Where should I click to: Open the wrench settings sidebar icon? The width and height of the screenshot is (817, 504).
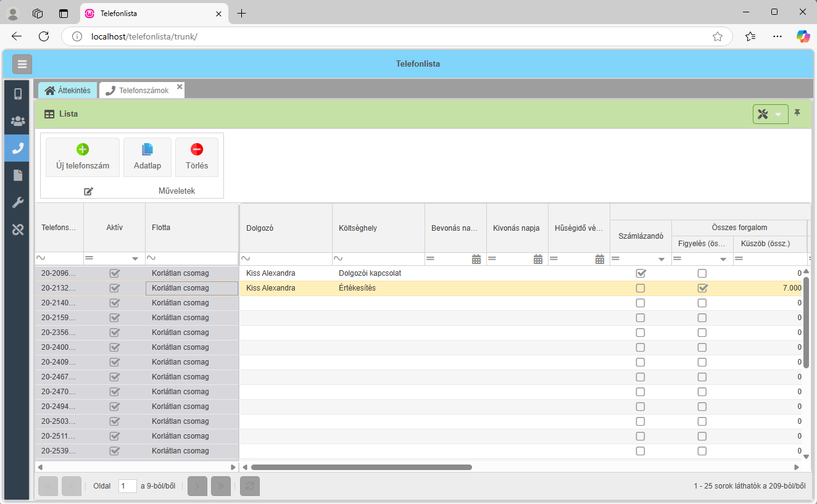(18, 203)
